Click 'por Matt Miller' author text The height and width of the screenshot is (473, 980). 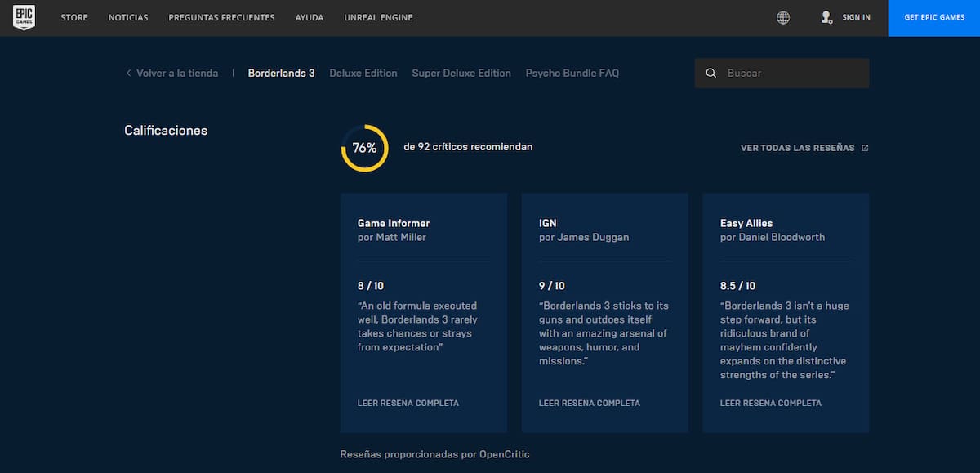392,237
